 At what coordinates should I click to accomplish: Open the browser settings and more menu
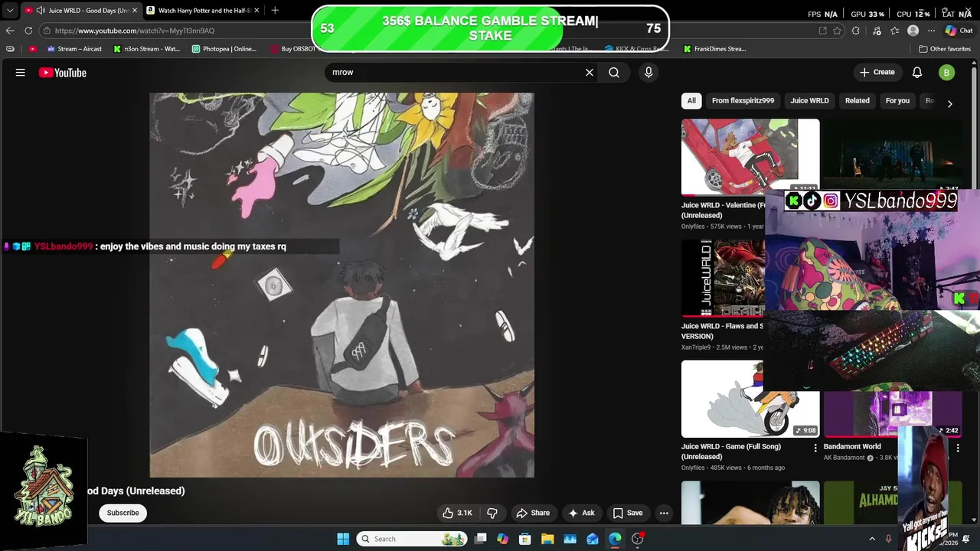click(x=930, y=31)
